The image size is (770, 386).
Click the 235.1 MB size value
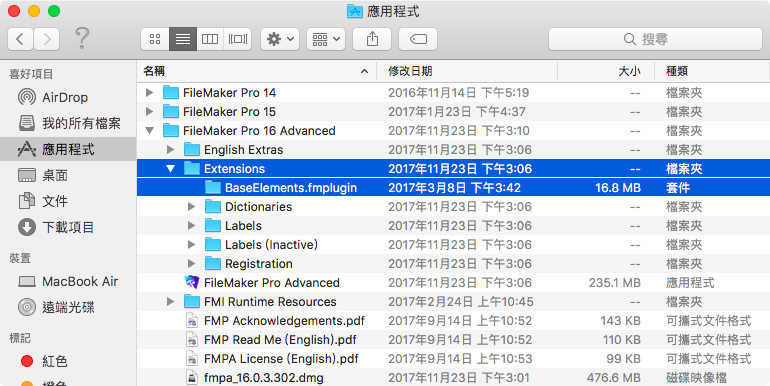tap(615, 283)
